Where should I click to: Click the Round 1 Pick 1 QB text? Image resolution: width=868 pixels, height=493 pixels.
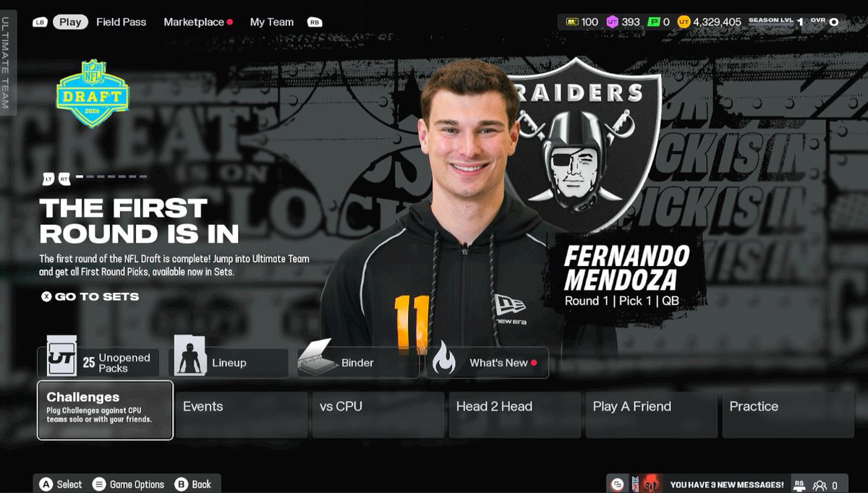[x=622, y=301]
